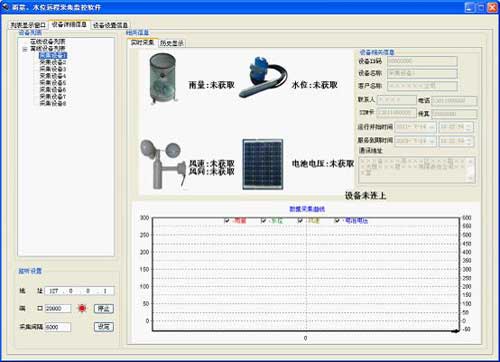Switch to the 设备设置信息 tab
Screen dimensions: 500x362
pos(110,25)
